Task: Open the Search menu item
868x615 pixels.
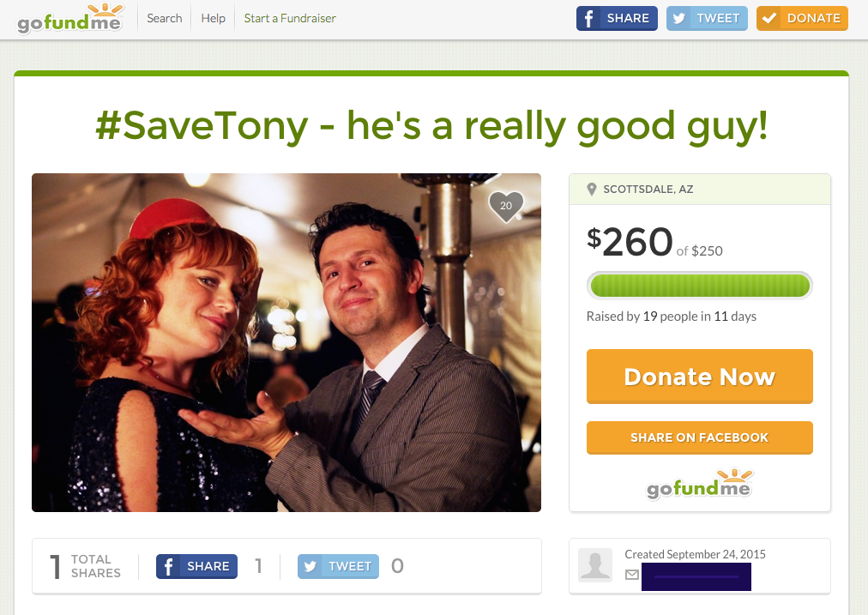Action: [x=165, y=18]
